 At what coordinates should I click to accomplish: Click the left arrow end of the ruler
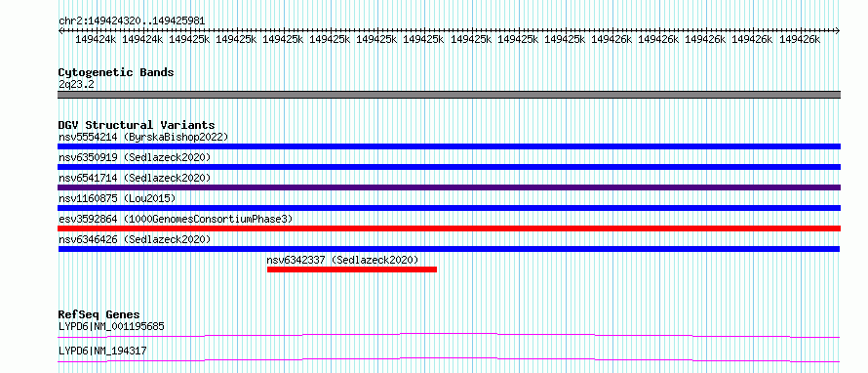coord(60,30)
